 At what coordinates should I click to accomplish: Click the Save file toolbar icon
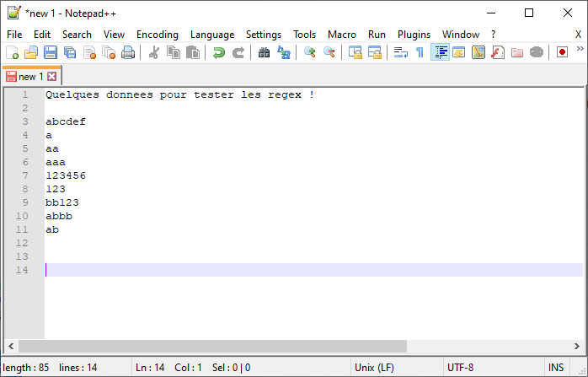coord(50,52)
